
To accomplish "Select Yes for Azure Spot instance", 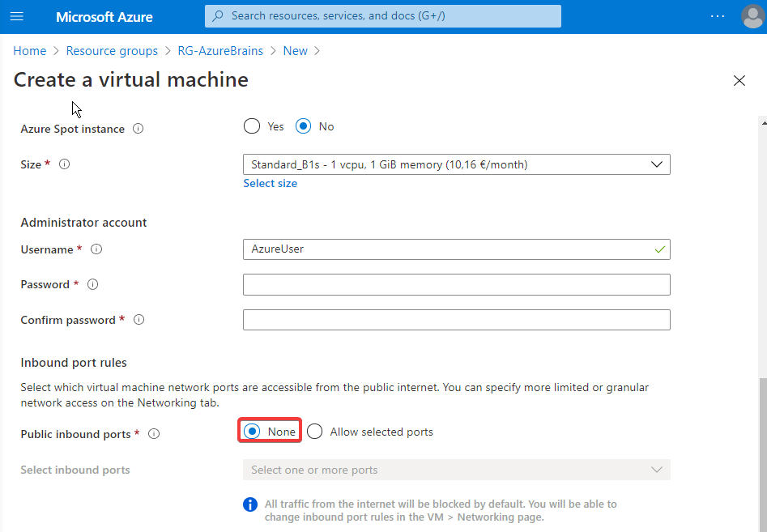I will [x=252, y=126].
